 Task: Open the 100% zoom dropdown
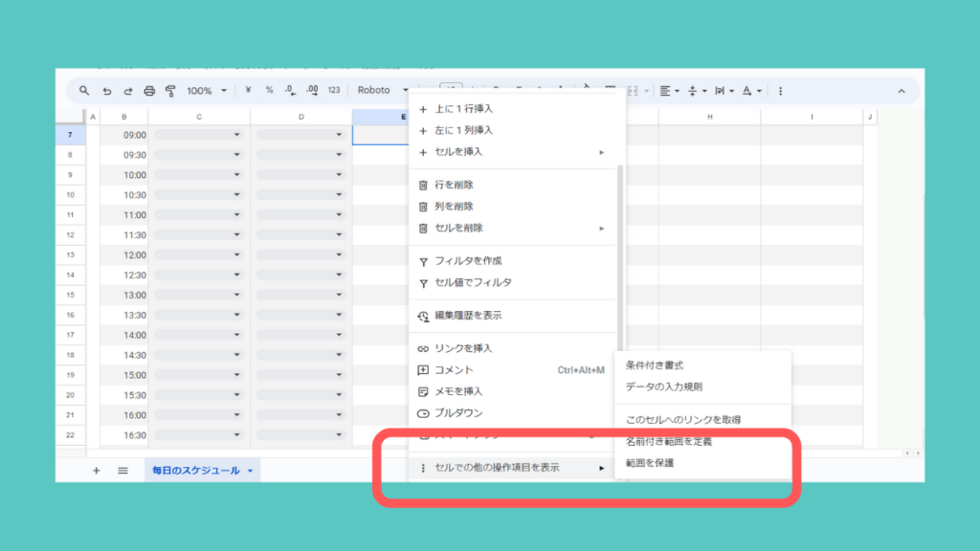[x=207, y=91]
